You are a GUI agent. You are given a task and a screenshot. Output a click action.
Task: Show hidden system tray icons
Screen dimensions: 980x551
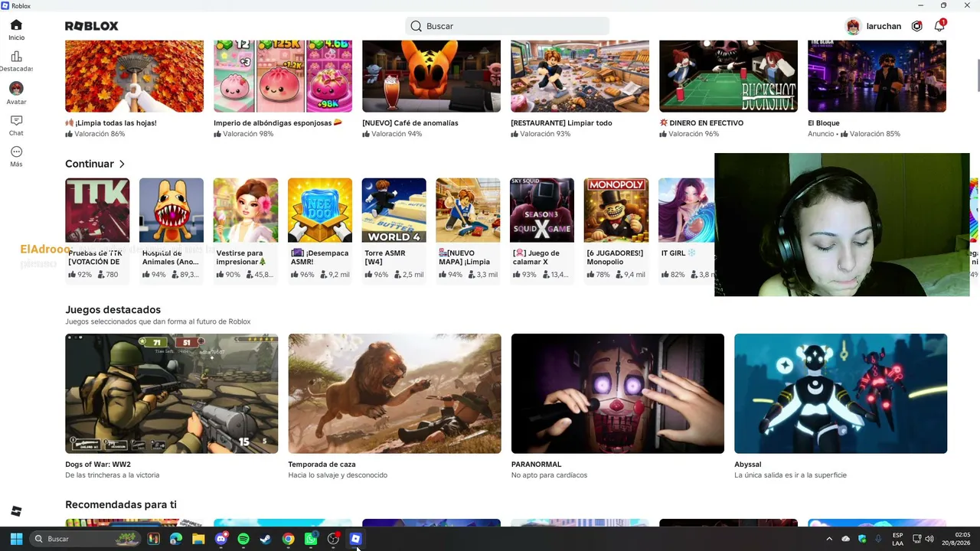click(x=829, y=539)
